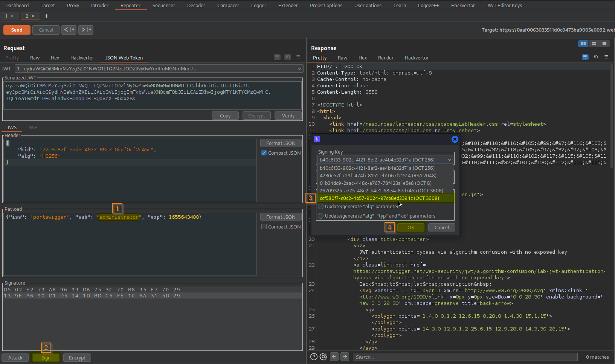The width and height of the screenshot is (615, 364).
Task: Switch to the Dashboard tab
Action: tap(17, 5)
